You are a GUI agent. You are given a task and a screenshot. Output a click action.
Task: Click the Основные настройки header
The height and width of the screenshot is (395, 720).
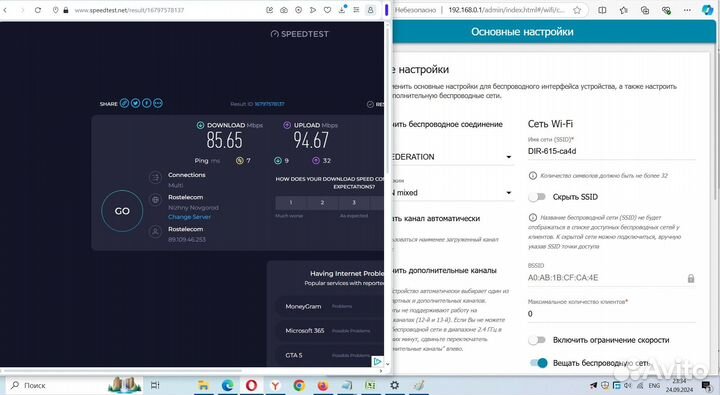coord(522,32)
